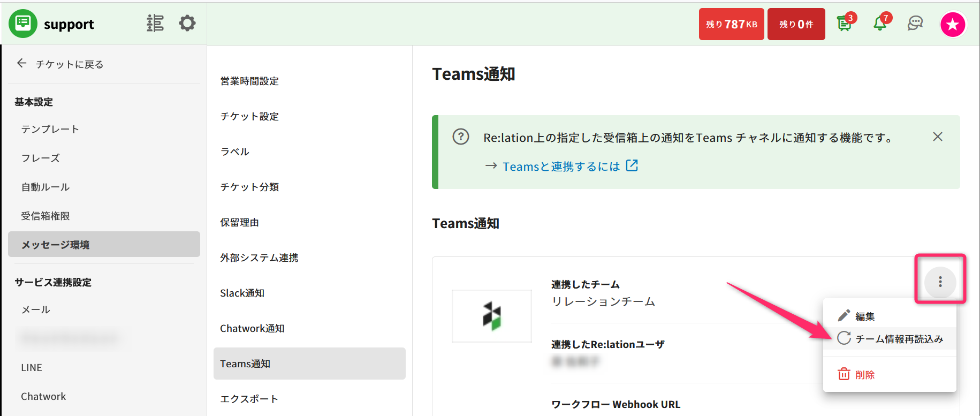The image size is (980, 416).
Task: Open チケット分類 in the submenu
Action: 249,187
